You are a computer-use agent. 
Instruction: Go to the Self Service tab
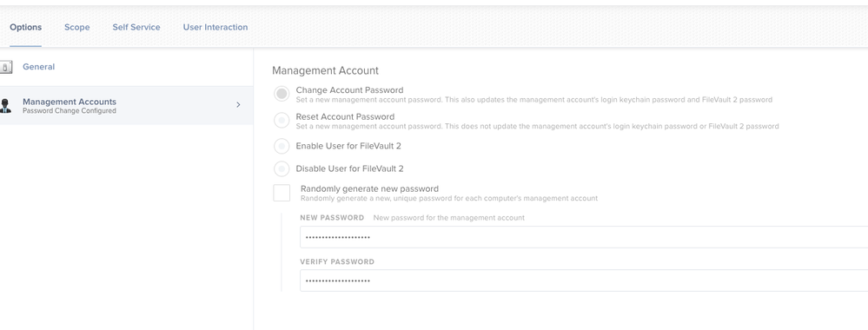tap(136, 27)
